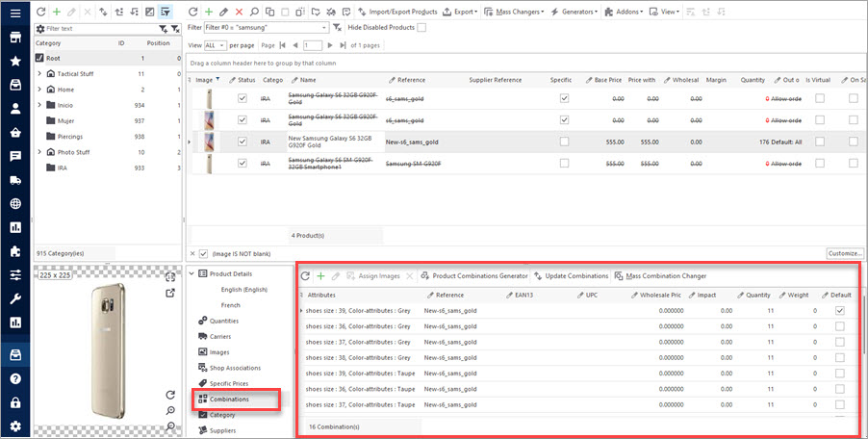Select the IRA category row
This screenshot has height=439, width=868.
pos(108,168)
